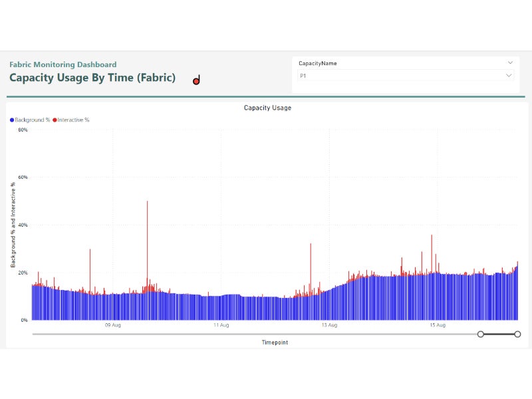
Task: Collapse the CapacityName slicer header chevron
Action: pos(510,63)
